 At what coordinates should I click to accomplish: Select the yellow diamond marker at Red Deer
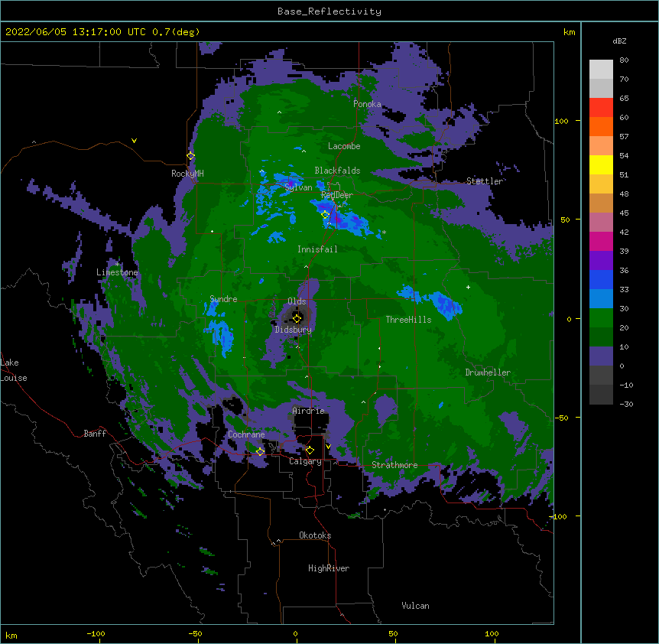pyautogui.click(x=325, y=214)
